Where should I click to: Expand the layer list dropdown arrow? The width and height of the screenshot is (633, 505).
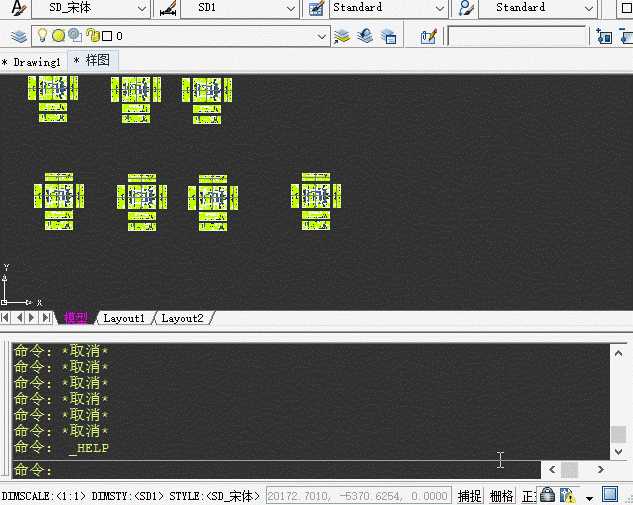(x=321, y=37)
